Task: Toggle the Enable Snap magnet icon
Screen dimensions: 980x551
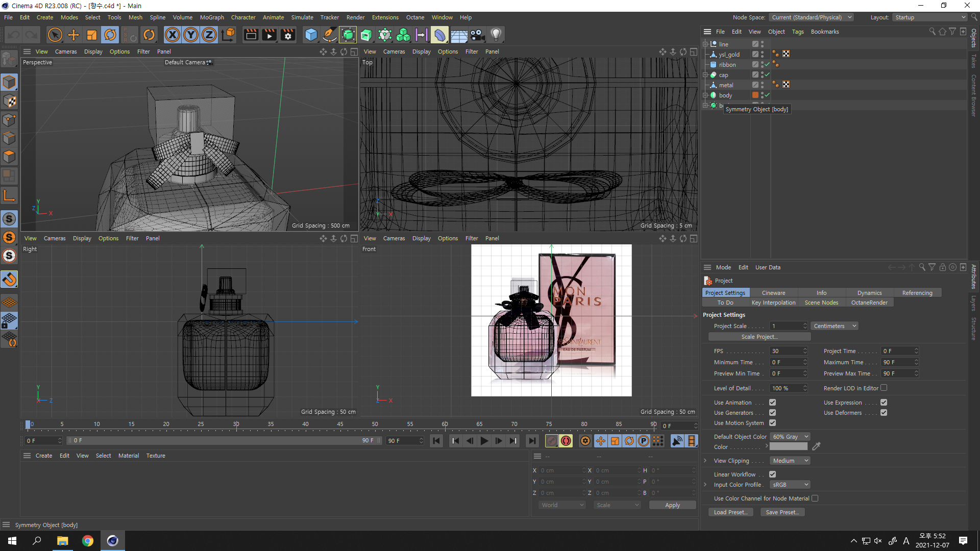Action: [x=10, y=279]
